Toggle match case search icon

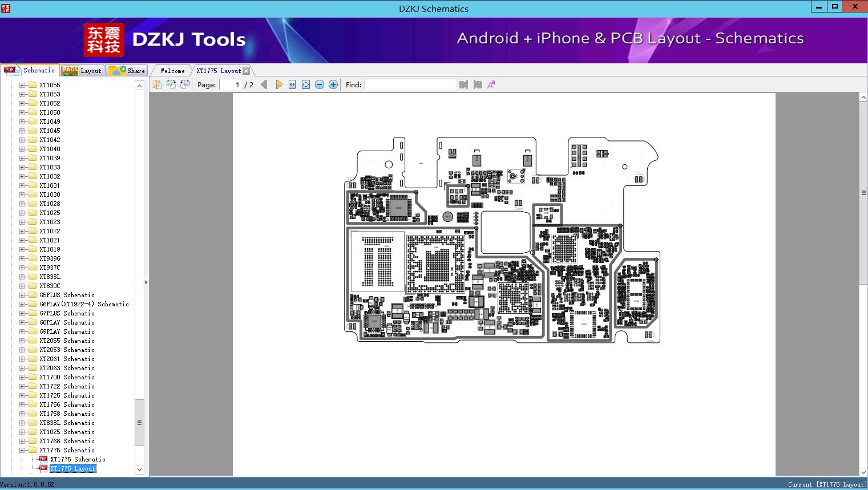pos(491,84)
